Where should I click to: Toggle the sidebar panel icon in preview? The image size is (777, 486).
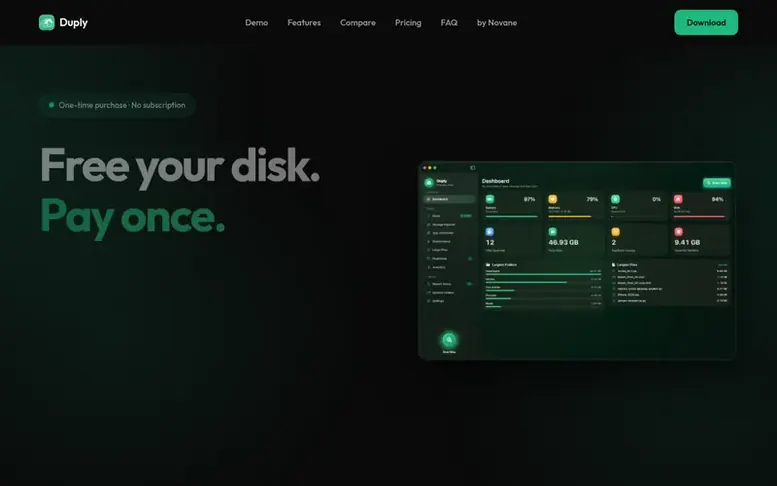coord(472,168)
